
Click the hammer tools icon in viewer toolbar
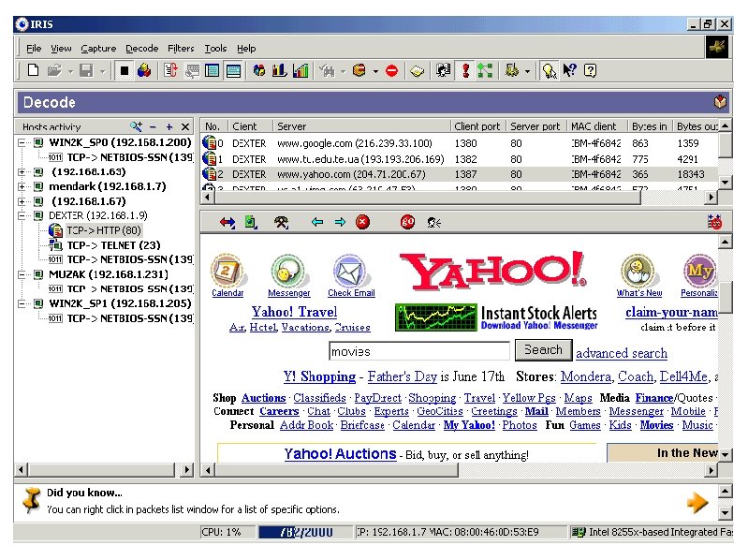pos(281,222)
